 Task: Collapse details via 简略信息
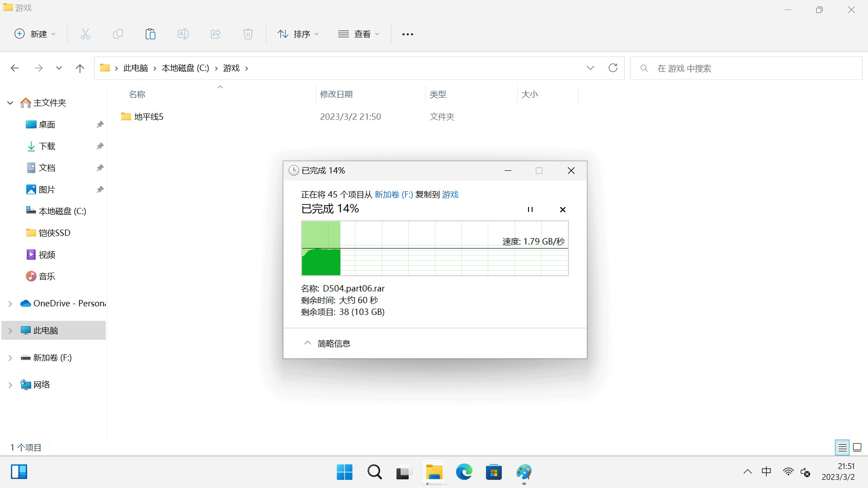click(327, 343)
